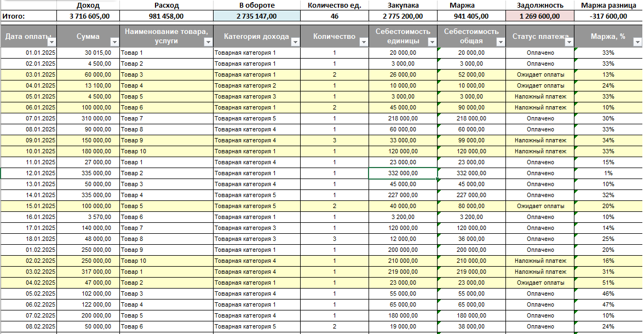Screen dimensions: 644x334
Task: Select the Задолжность cell 1 269 600,00
Action: click(540, 16)
